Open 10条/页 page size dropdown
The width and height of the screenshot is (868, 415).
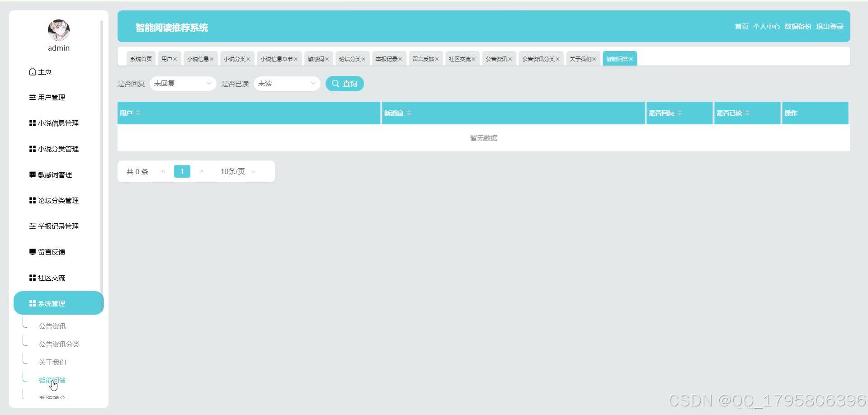pyautogui.click(x=238, y=171)
